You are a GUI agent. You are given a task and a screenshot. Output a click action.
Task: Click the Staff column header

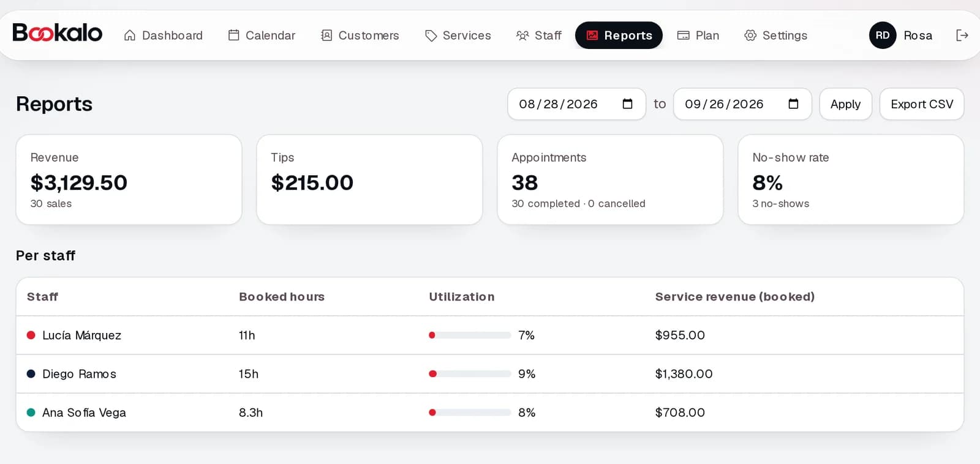[42, 297]
